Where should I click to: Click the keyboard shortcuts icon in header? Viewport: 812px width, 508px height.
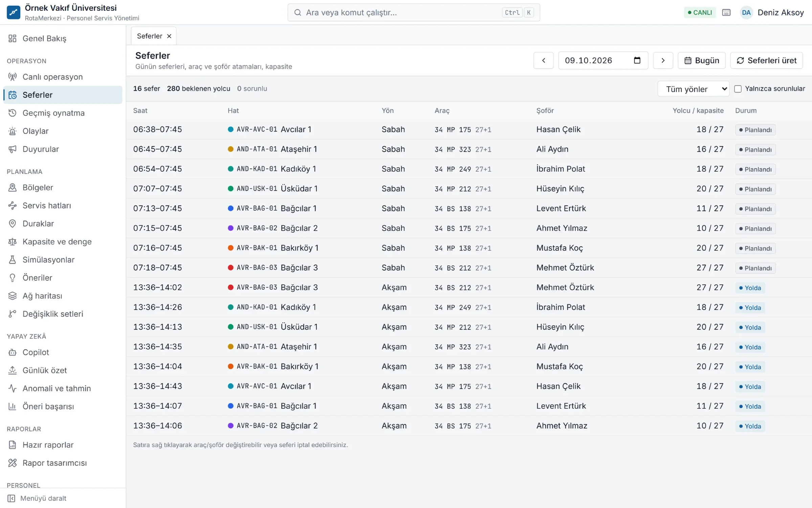(726, 13)
